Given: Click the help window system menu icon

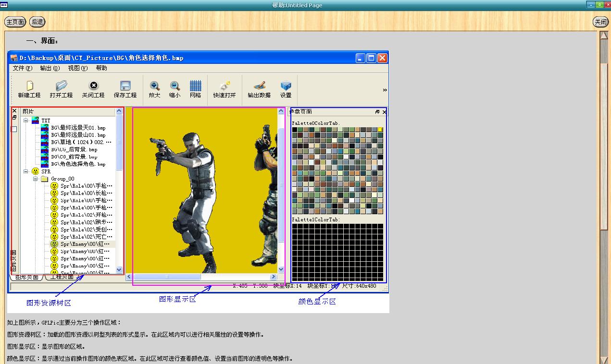Looking at the screenshot, I should pyautogui.click(x=4, y=5).
